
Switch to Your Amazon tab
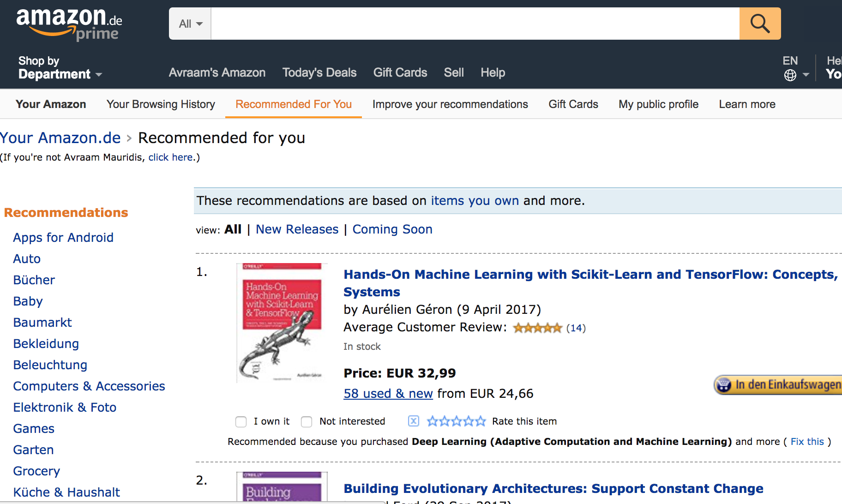(x=51, y=104)
